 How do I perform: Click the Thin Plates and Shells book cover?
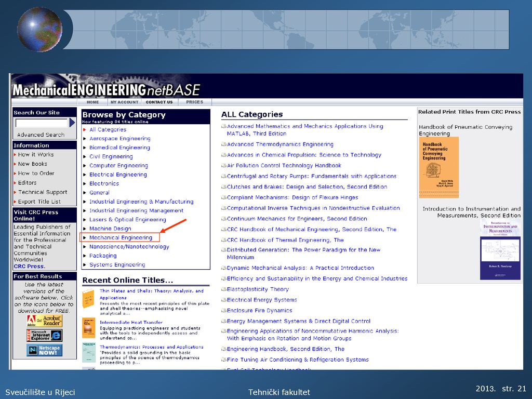[88, 298]
